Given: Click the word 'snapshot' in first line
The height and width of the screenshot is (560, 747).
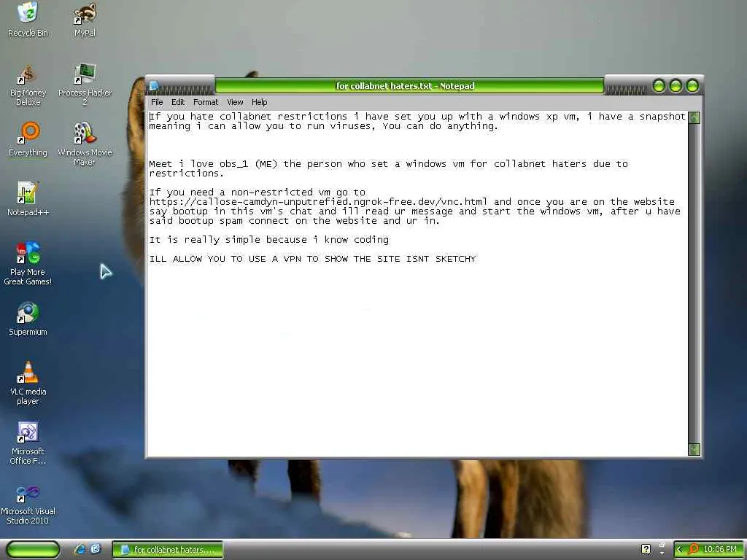Looking at the screenshot, I should [662, 117].
